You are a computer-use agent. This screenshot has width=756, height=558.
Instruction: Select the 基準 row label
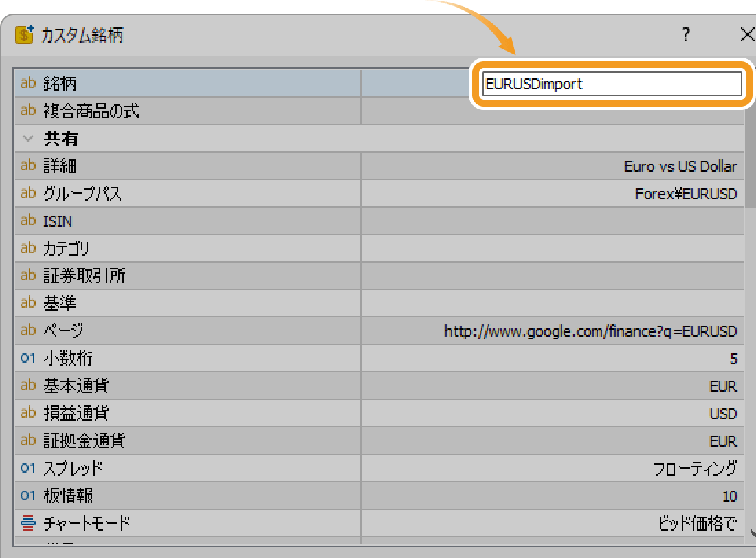click(60, 303)
